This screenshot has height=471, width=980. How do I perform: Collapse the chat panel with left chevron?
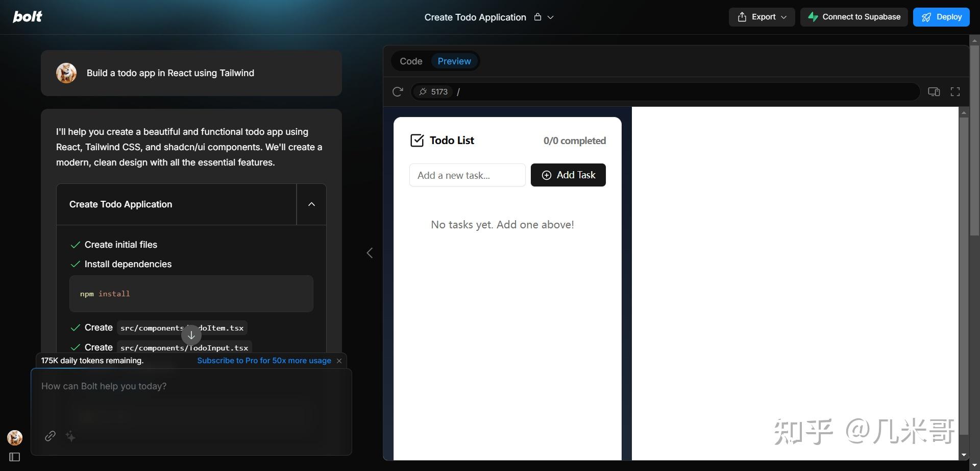[x=370, y=253]
